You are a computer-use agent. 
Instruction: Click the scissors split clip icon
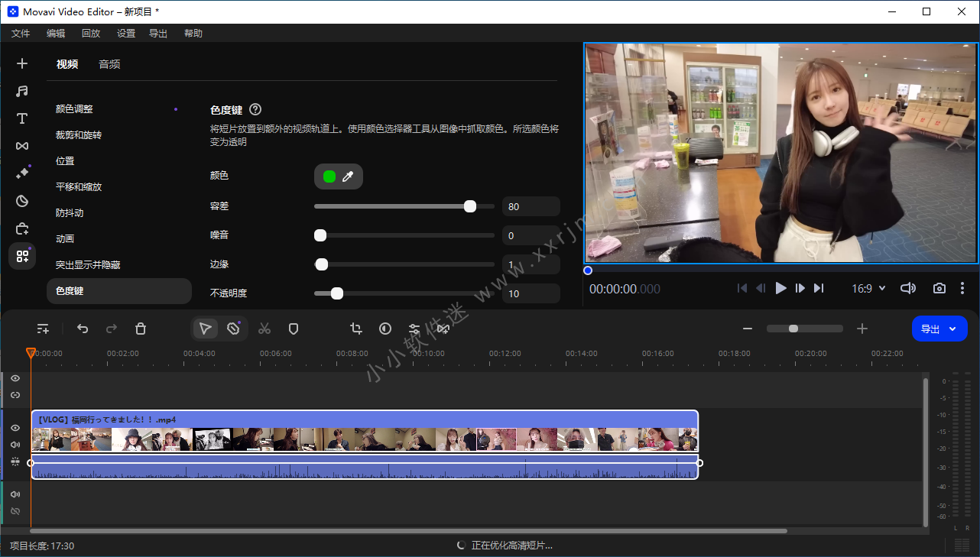pos(264,329)
